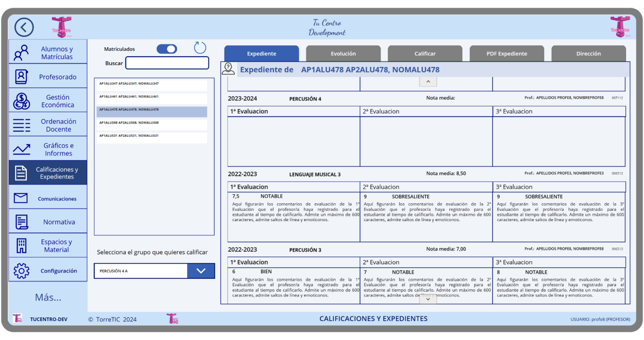Screen dimensions: 644x340
Task: Open Alumnos y Matrículas people icon
Action: [21, 52]
